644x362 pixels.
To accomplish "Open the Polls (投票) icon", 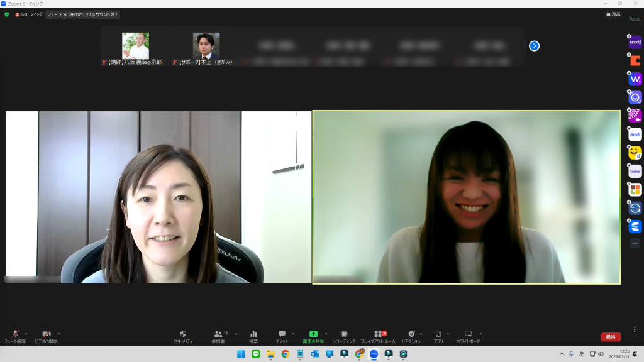I will (253, 336).
